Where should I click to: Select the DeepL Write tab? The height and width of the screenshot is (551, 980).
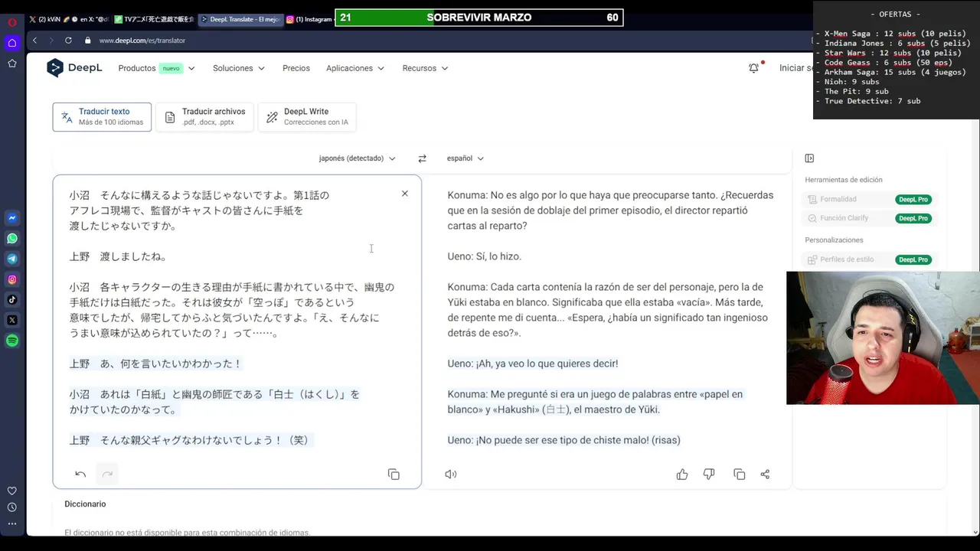(x=307, y=117)
